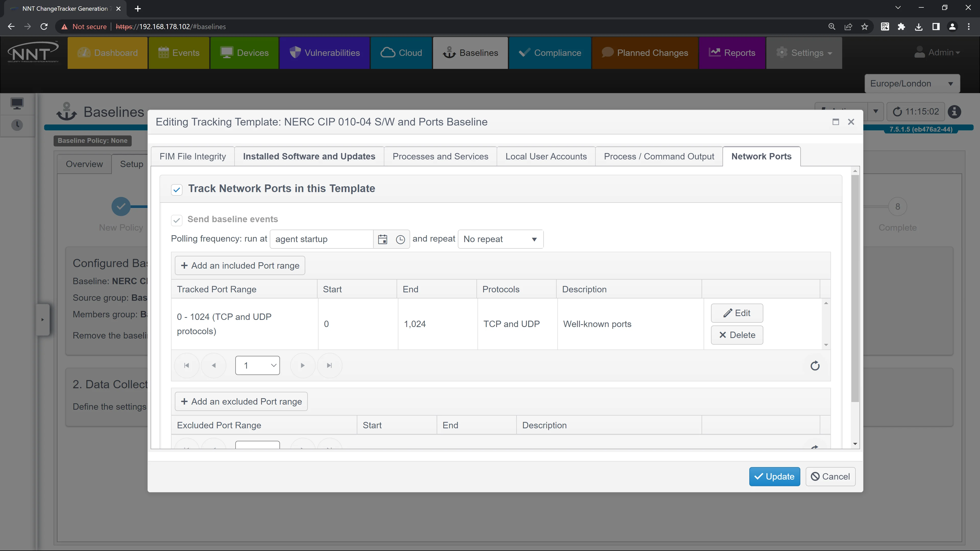980x551 pixels.
Task: Open the Settings dropdown menu
Action: tap(804, 53)
